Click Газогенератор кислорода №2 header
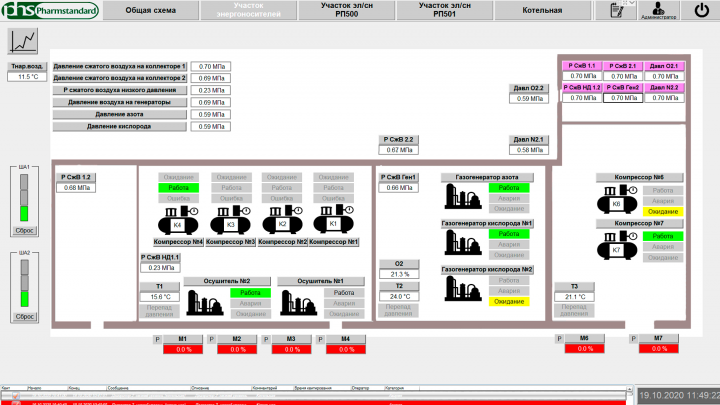The width and height of the screenshot is (720, 405). pyautogui.click(x=487, y=270)
